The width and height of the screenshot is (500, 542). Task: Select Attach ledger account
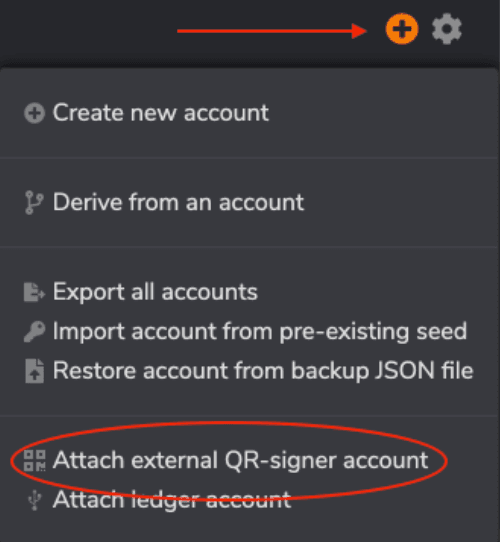[172, 500]
